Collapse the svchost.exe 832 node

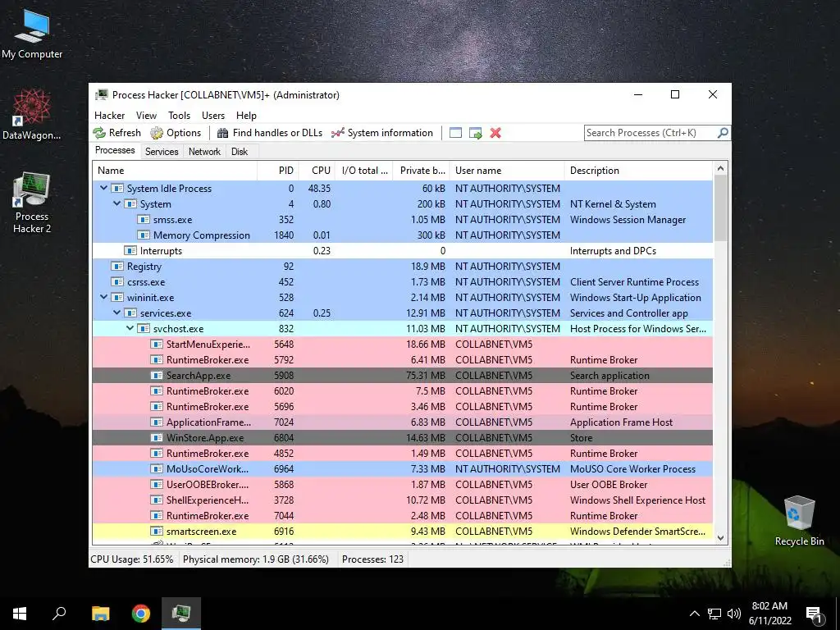tap(130, 328)
